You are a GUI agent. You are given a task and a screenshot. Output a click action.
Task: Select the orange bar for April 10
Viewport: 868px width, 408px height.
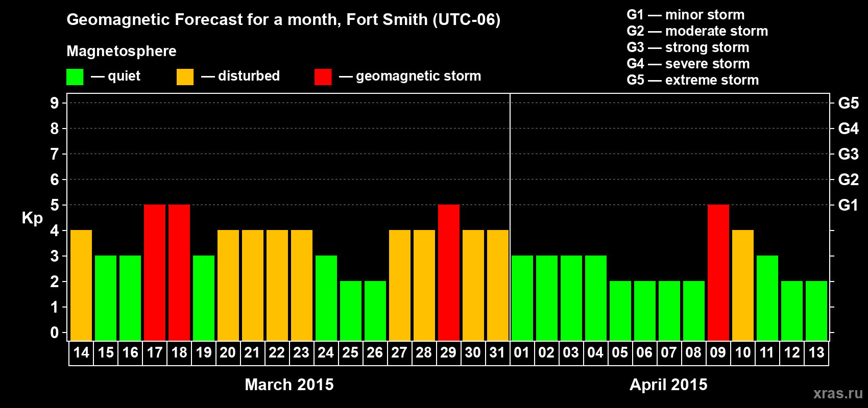(743, 286)
